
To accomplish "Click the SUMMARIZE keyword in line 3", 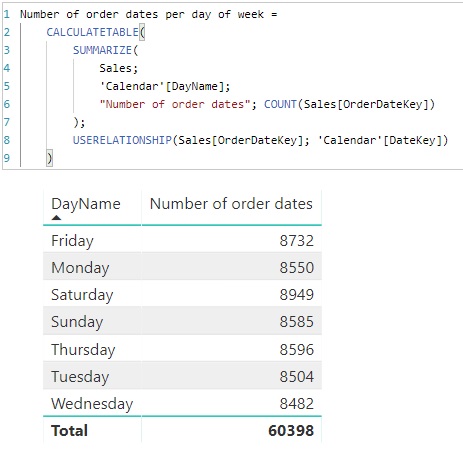I will 102,50.
